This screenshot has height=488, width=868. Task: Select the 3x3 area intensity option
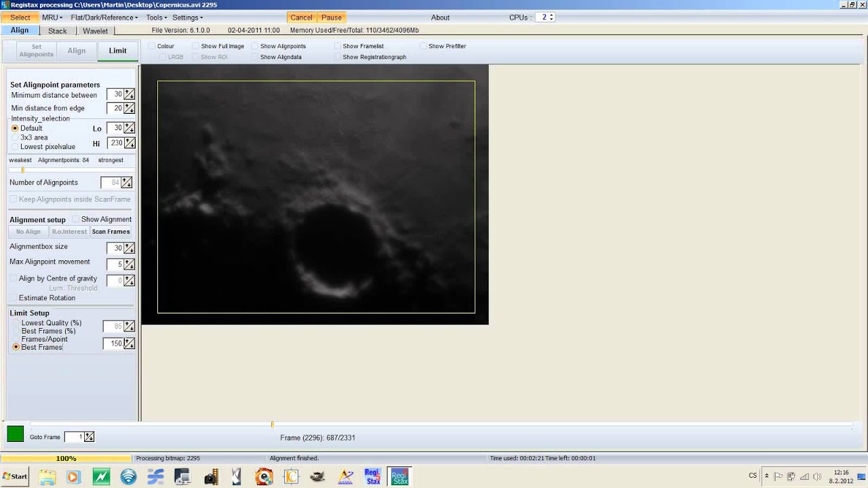pos(15,138)
